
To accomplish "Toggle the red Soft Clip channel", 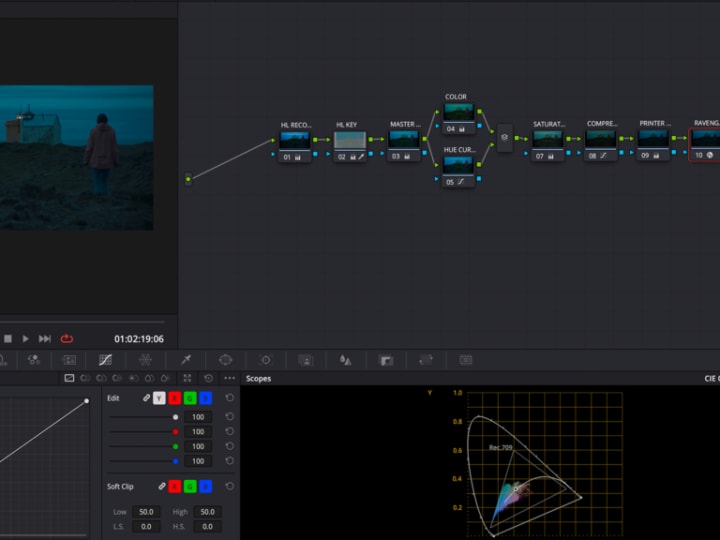I will pos(174,486).
